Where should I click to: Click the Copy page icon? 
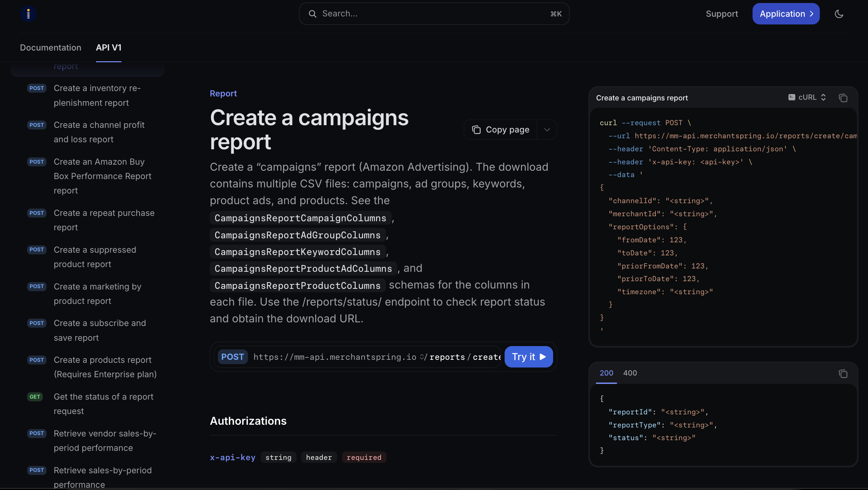(476, 130)
